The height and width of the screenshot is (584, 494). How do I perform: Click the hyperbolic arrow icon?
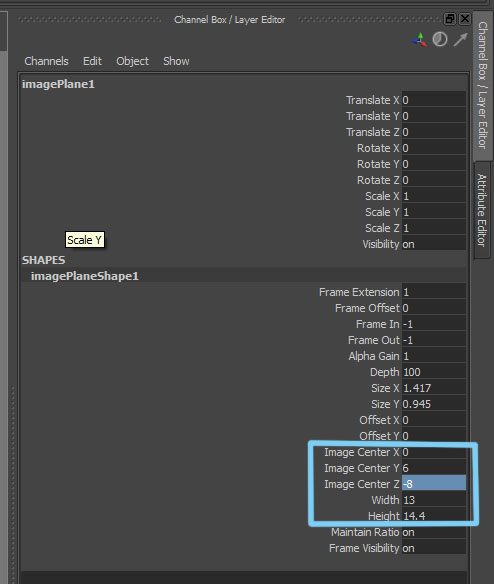(460, 39)
